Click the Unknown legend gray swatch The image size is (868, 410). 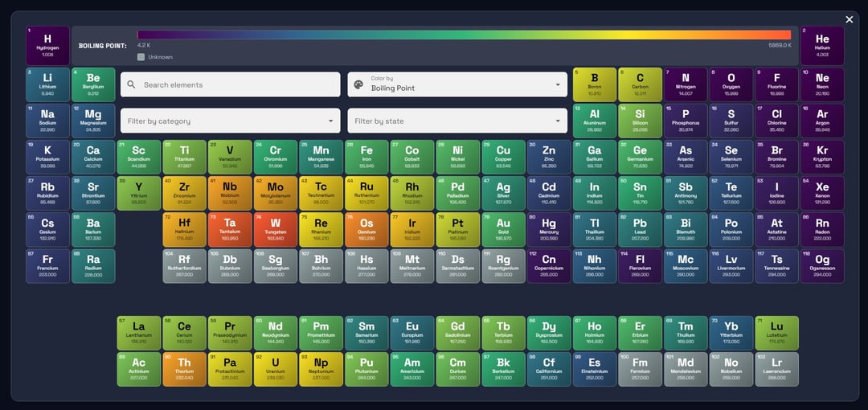click(141, 57)
